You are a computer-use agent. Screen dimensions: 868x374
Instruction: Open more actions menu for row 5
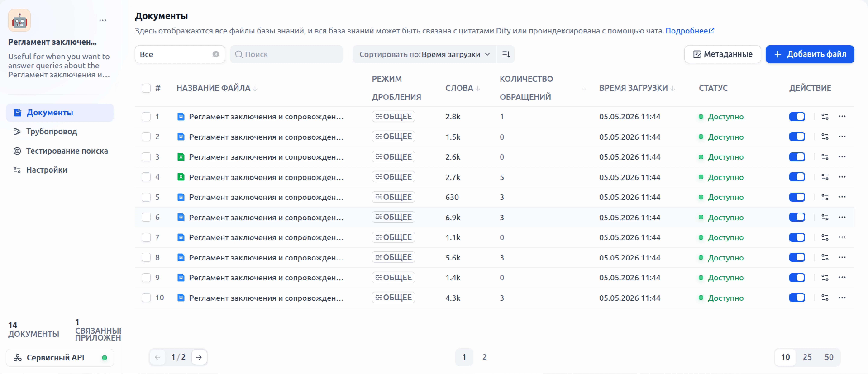(x=842, y=197)
